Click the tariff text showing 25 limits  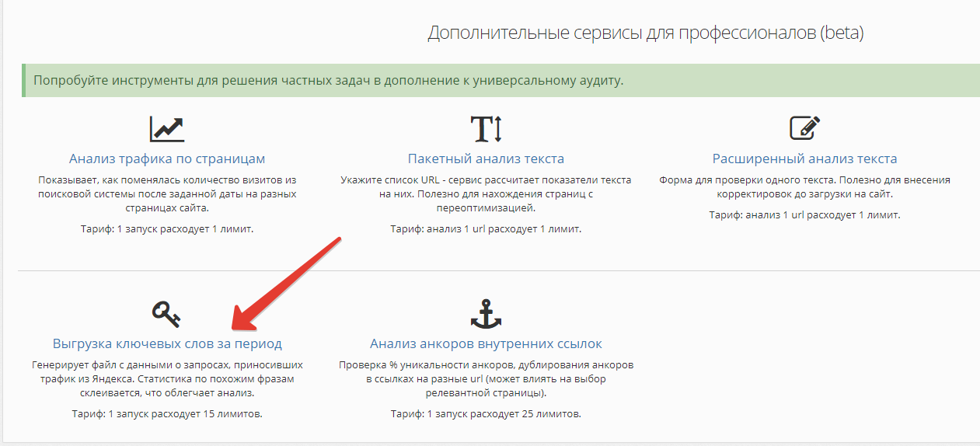tap(486, 413)
